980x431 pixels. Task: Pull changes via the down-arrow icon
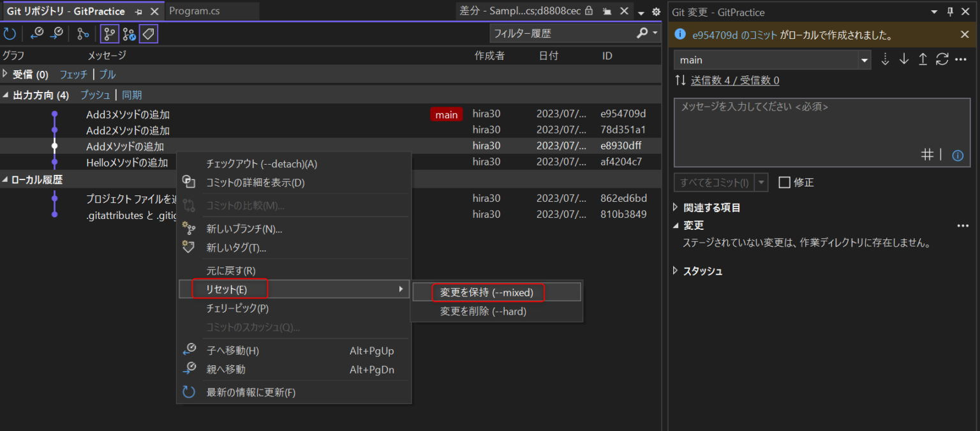[x=904, y=59]
